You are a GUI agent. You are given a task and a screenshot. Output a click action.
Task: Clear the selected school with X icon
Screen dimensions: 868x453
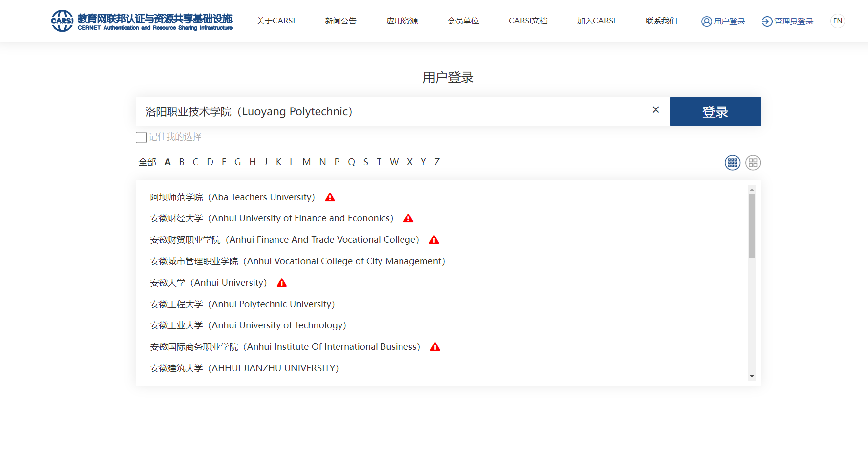click(x=656, y=110)
